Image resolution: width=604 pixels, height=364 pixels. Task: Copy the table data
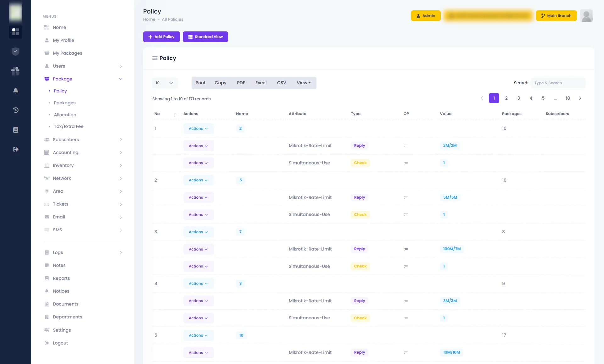221,83
